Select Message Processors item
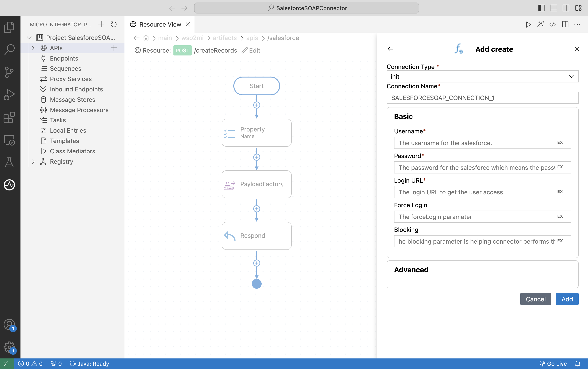588x369 pixels. pos(79,110)
